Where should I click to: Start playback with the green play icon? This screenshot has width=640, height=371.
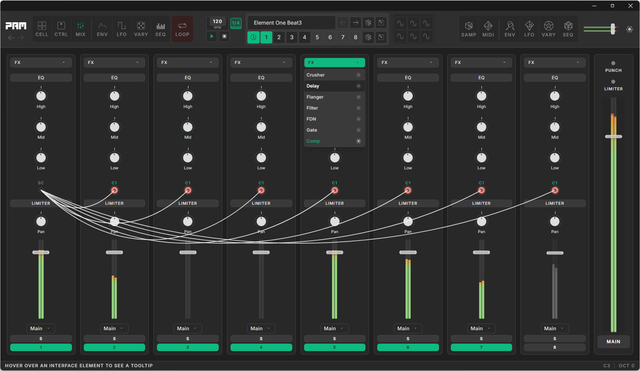pos(211,36)
